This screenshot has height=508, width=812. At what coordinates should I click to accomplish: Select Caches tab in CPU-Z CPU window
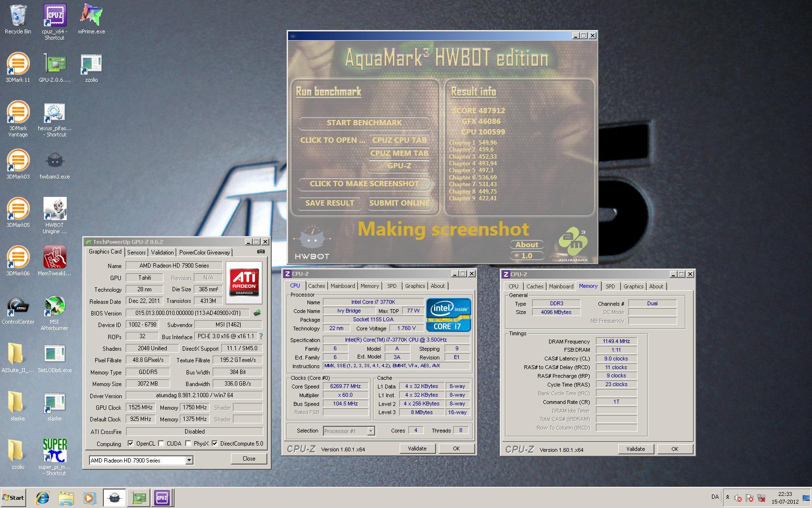click(316, 286)
